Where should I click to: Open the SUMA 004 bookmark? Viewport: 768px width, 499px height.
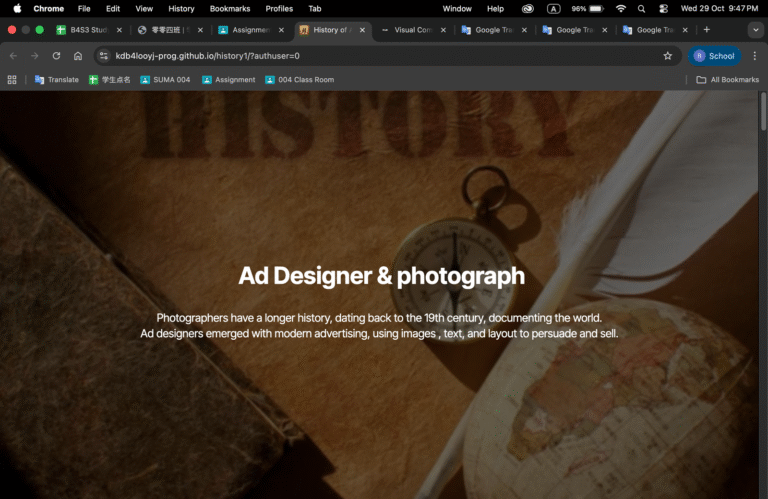(x=165, y=79)
